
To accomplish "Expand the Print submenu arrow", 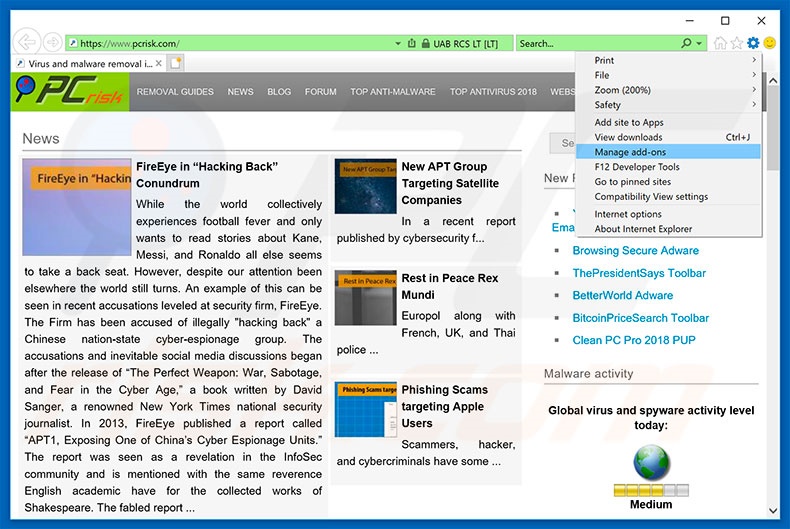I will (754, 60).
